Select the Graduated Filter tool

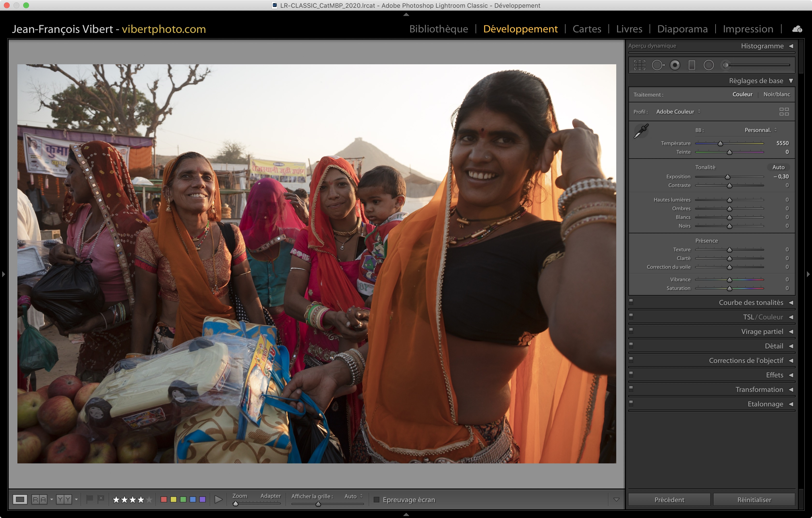pyautogui.click(x=692, y=65)
